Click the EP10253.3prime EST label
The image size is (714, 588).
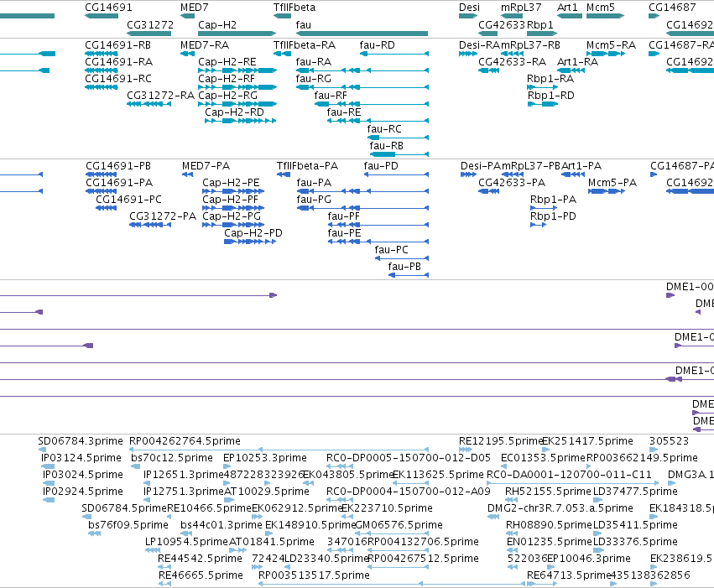coord(265,457)
